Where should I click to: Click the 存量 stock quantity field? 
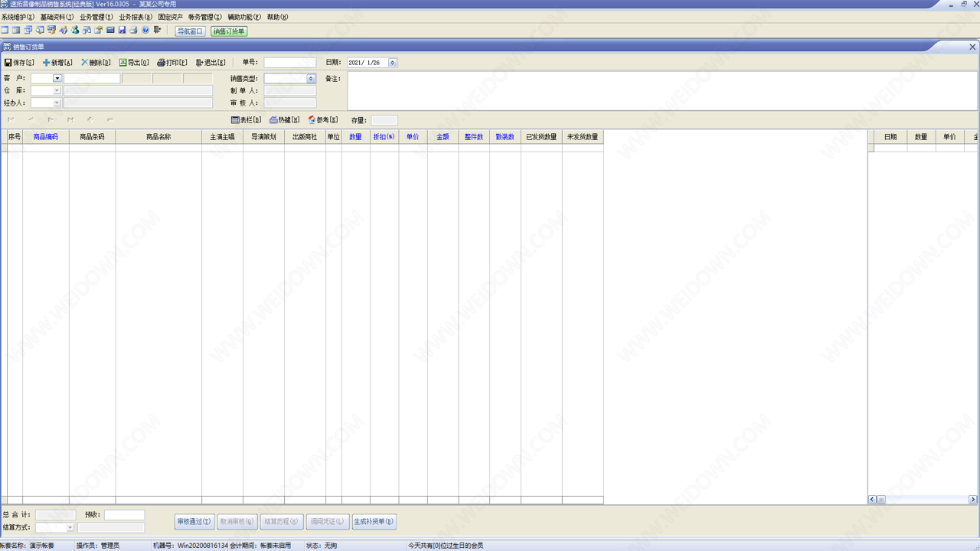tap(384, 120)
